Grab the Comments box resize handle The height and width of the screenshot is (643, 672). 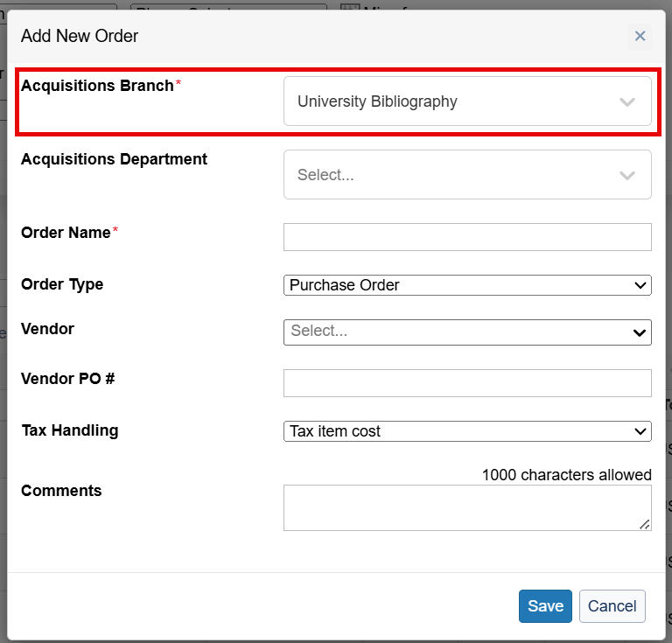pyautogui.click(x=645, y=524)
